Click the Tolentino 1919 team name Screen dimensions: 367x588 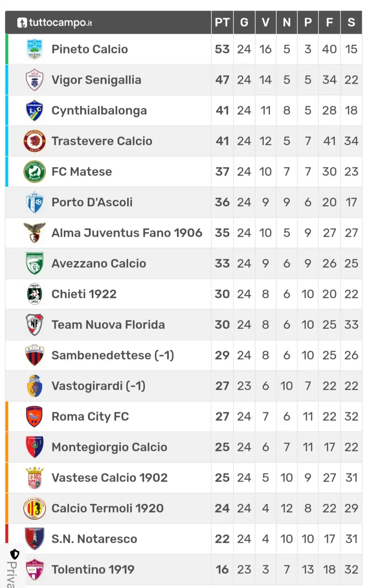click(x=93, y=570)
